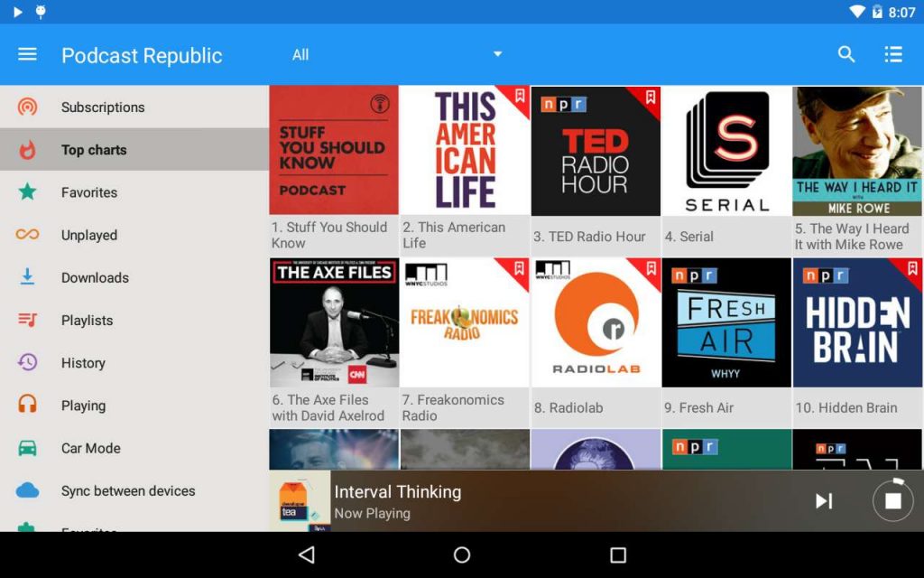924x578 pixels.
Task: Open Playing in the sidebar
Action: (134, 406)
